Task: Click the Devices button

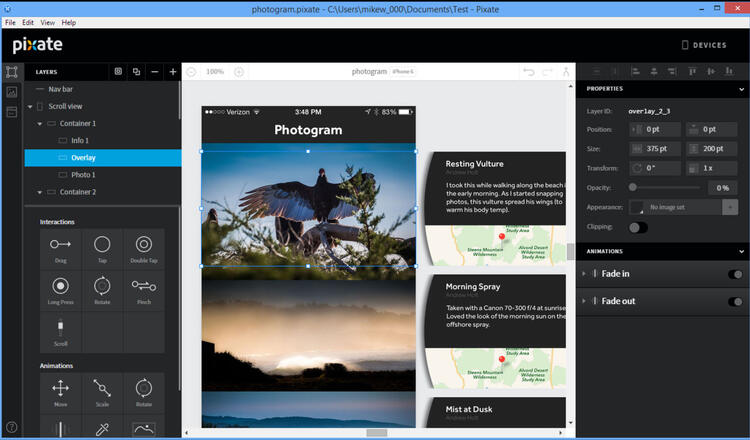Action: (704, 45)
